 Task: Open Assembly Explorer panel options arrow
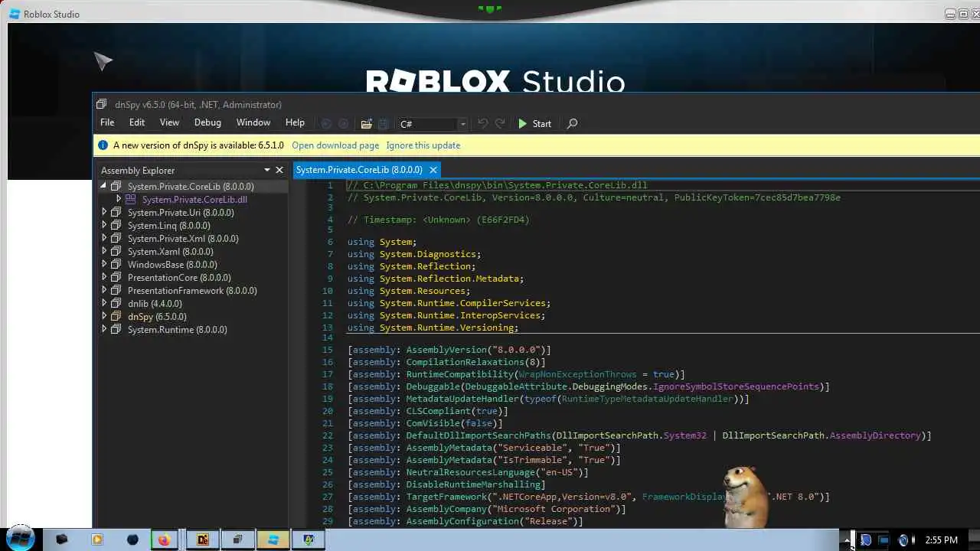pos(267,170)
